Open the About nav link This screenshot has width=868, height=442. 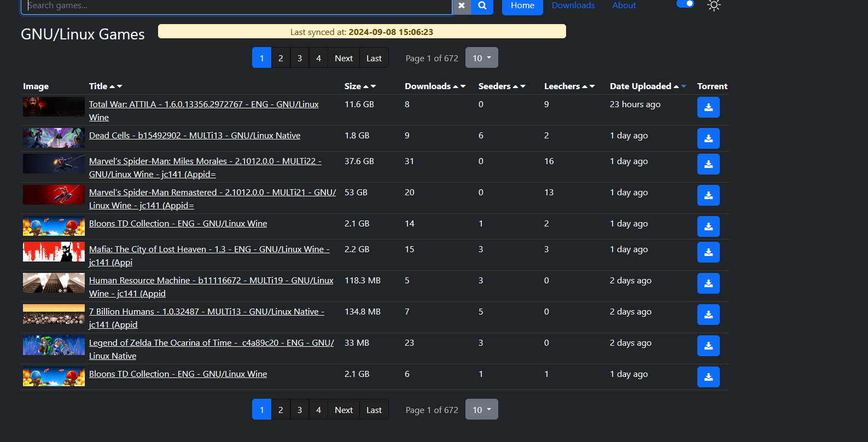point(624,5)
